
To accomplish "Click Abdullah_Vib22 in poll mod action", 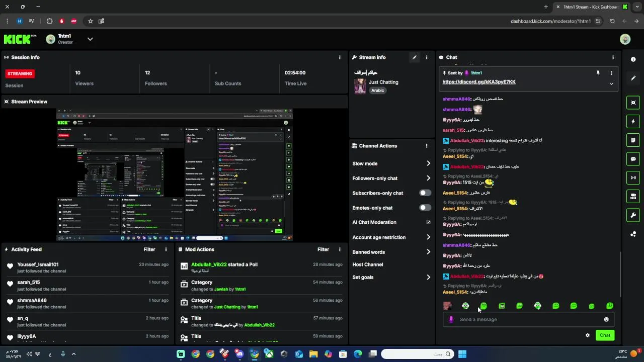I will [x=209, y=264].
